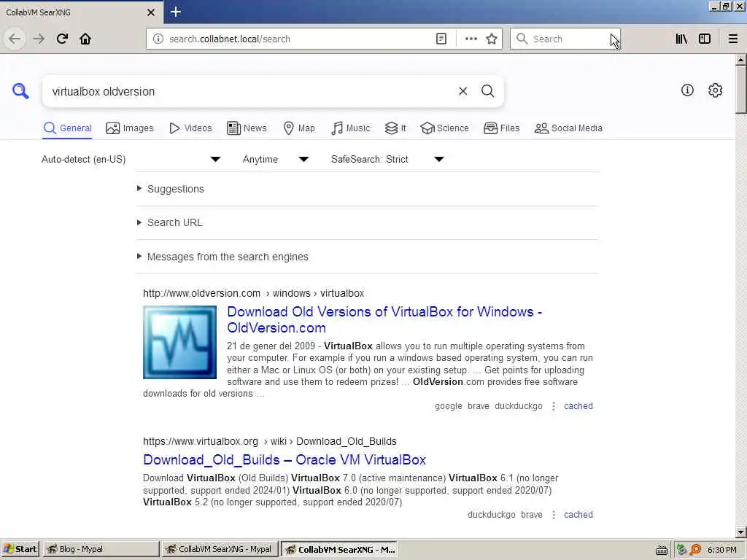This screenshot has width=747, height=560.
Task: Open the browser home page
Action: pyautogui.click(x=85, y=39)
